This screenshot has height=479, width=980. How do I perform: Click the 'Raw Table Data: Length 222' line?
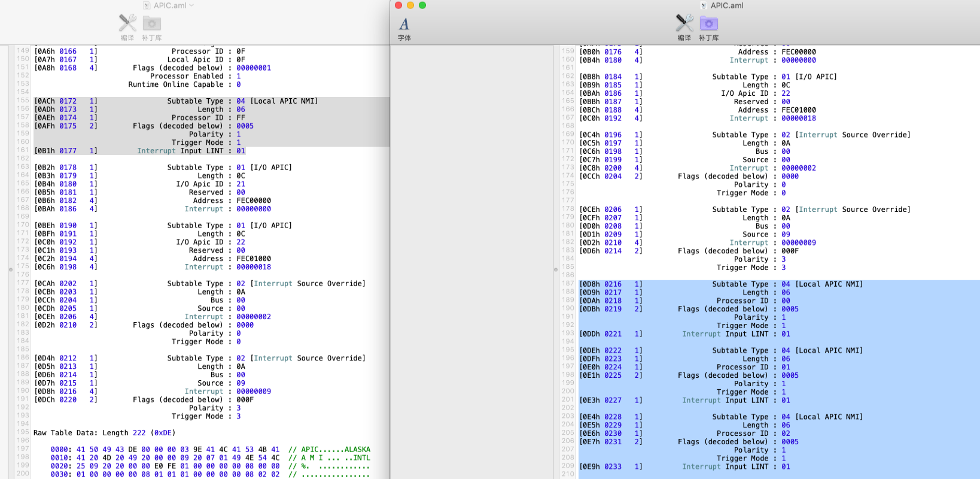[x=104, y=433]
